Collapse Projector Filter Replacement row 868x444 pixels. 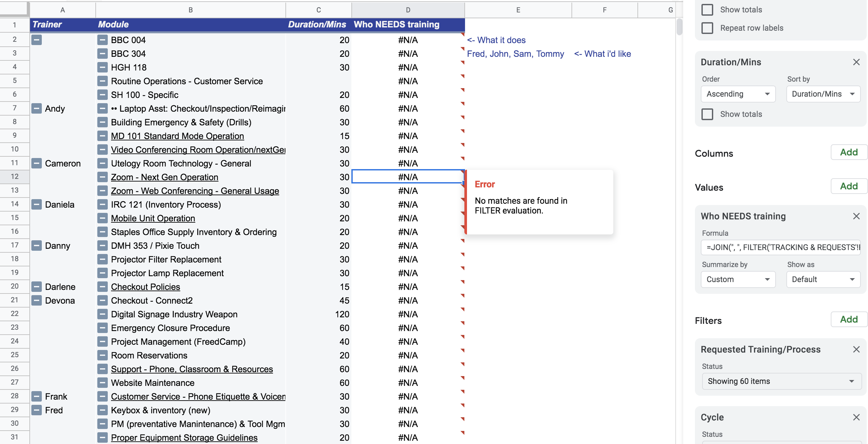[x=103, y=260]
